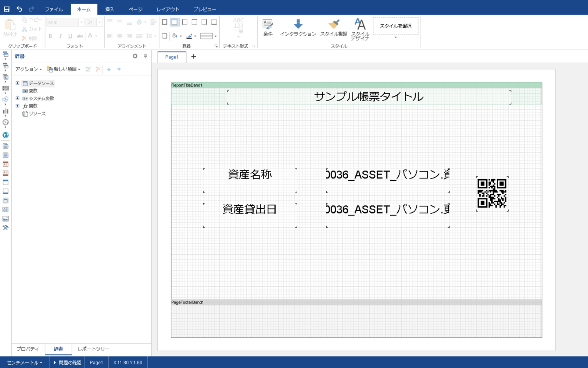Click the コピー copy button
588x368 pixels.
click(x=32, y=20)
